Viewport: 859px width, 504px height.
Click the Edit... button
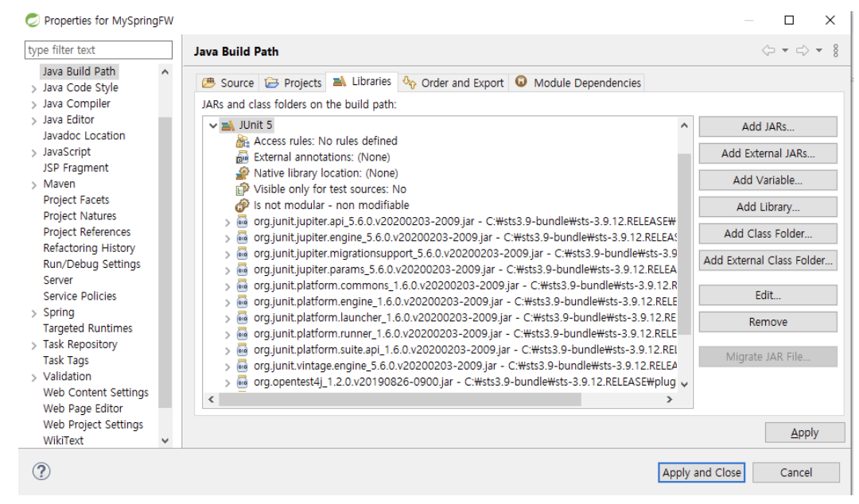coord(768,295)
